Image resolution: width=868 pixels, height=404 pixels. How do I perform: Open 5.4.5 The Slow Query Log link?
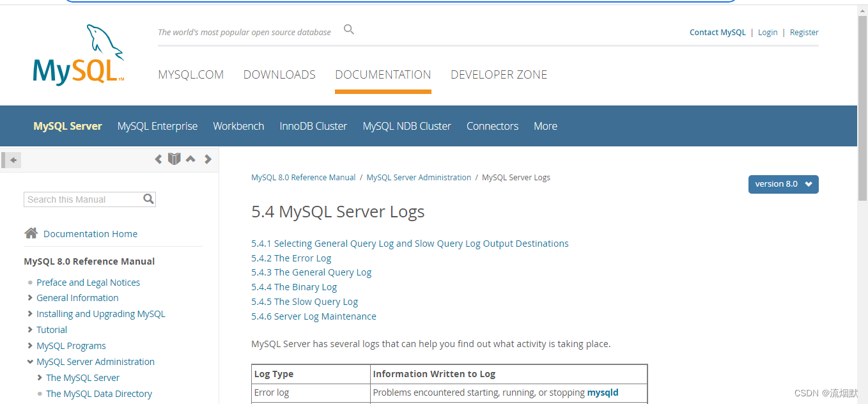tap(304, 302)
